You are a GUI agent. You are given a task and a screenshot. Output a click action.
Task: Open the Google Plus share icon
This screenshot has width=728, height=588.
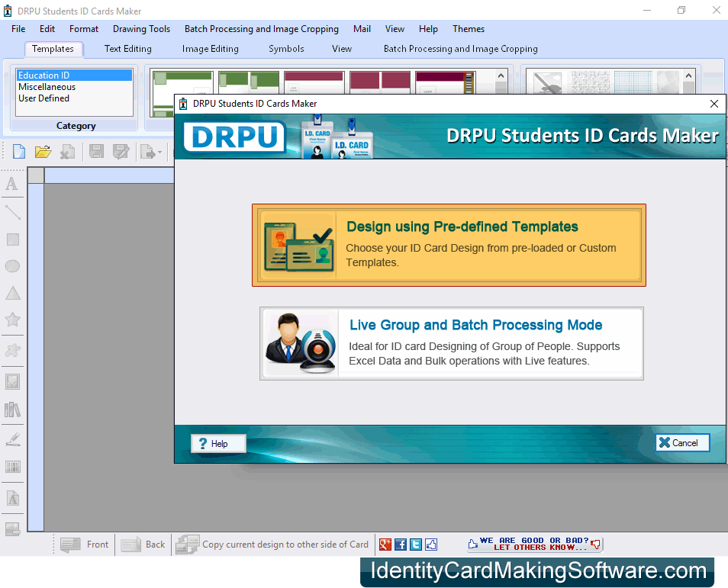click(x=385, y=545)
